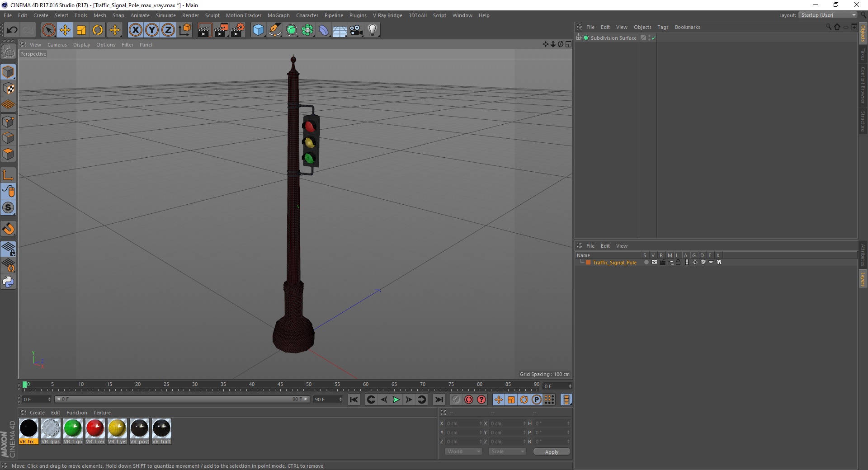Toggle Y axis lock

[152, 30]
